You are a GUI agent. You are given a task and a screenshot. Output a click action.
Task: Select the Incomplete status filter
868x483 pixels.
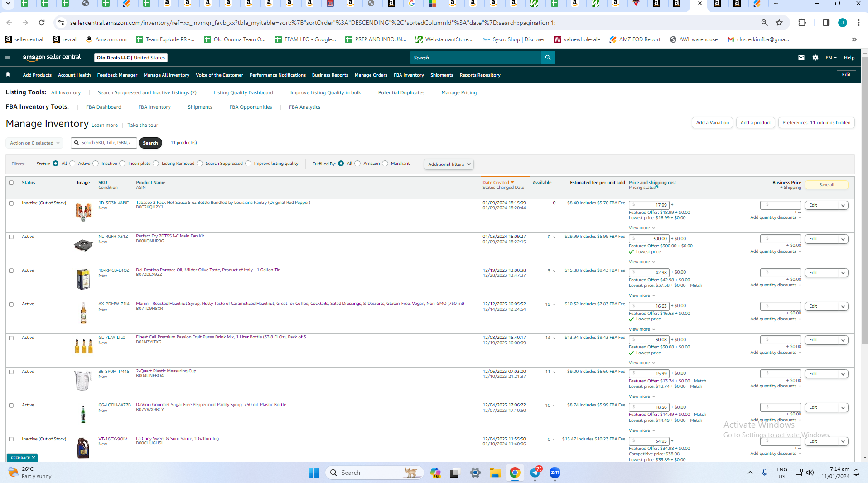pos(122,164)
